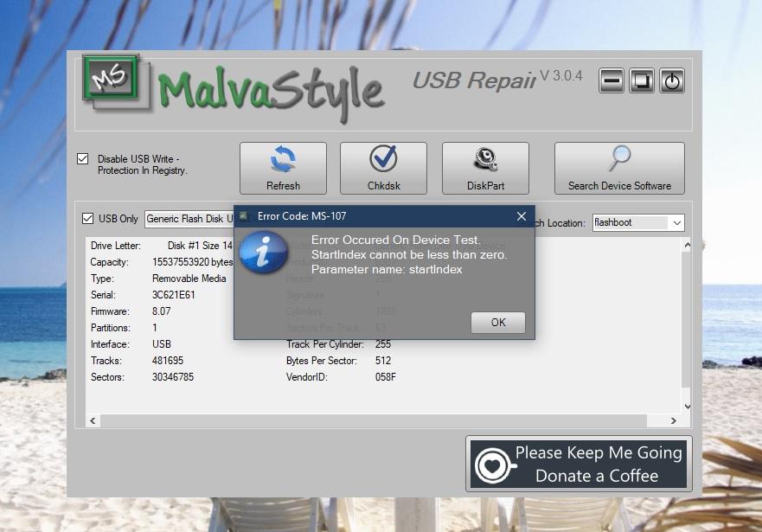Click the scroll down arrow in details panel

click(x=687, y=407)
